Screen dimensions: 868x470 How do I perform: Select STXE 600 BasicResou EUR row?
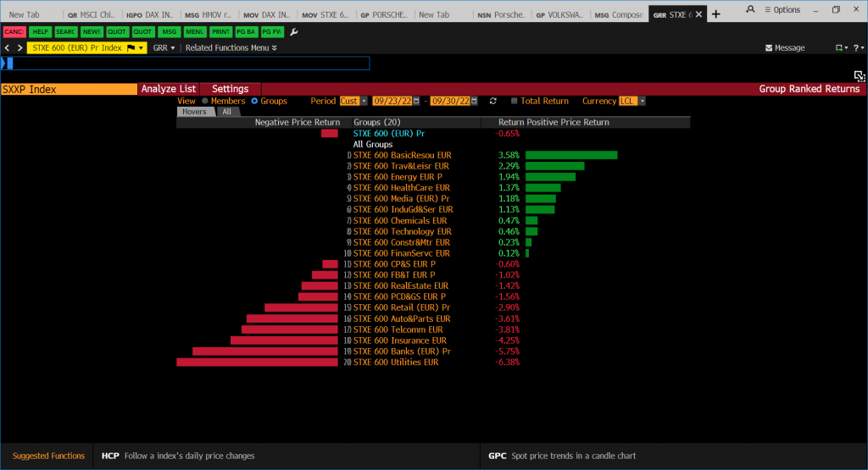point(403,155)
